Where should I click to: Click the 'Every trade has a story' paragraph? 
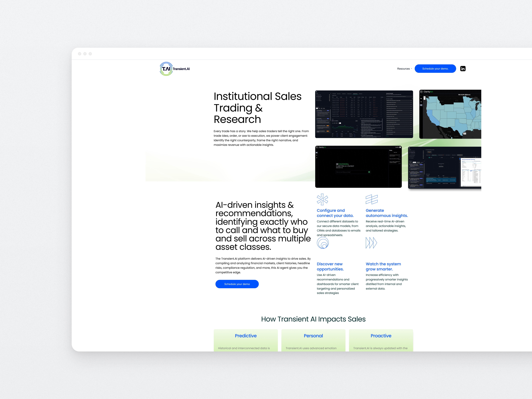point(261,138)
